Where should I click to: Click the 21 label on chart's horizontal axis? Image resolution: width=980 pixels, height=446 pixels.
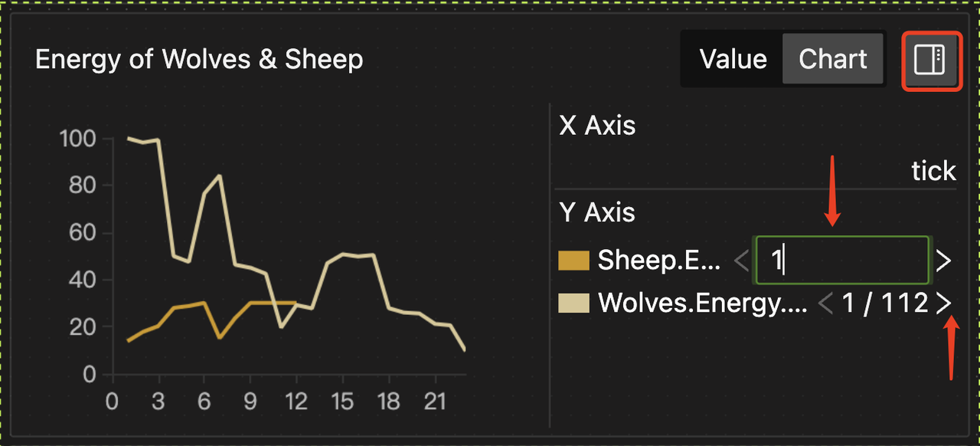click(x=435, y=402)
